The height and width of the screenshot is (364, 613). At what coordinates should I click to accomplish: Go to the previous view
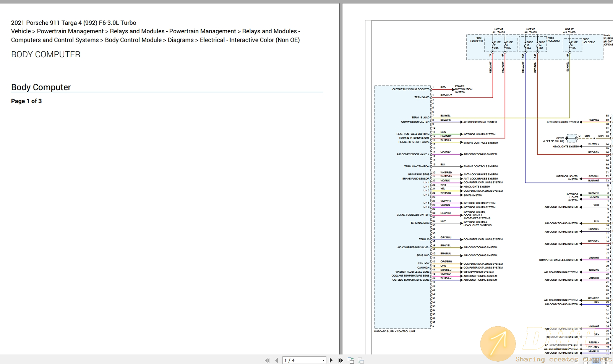351,360
